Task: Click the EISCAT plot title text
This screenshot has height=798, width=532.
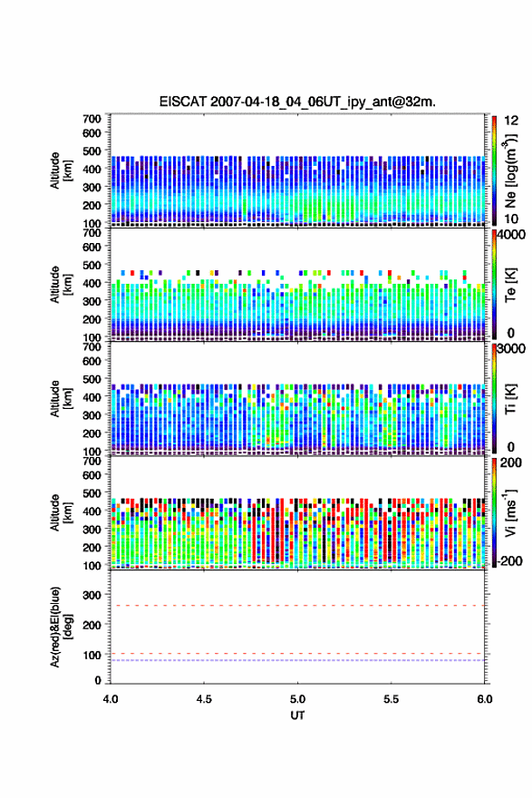Action: click(297, 102)
